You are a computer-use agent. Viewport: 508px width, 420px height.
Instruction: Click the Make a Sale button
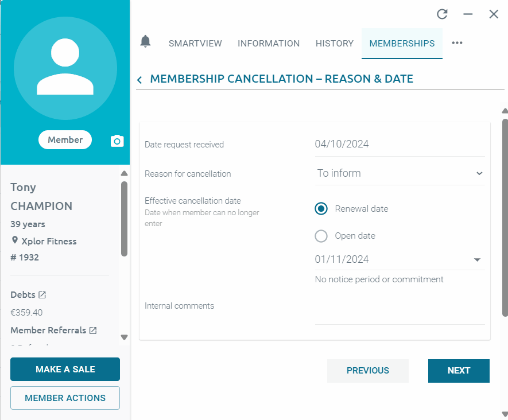click(x=65, y=370)
